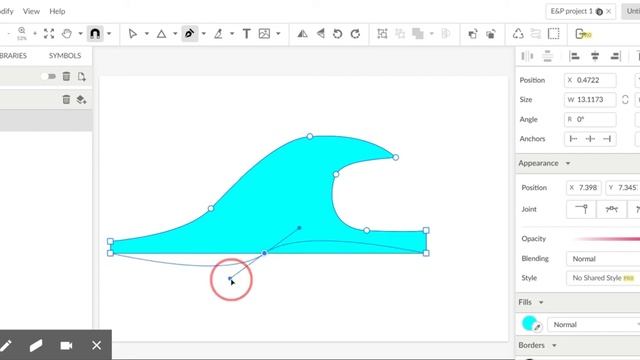The image size is (640, 360).
Task: Select the Pan hand tool
Action: pyautogui.click(x=67, y=33)
